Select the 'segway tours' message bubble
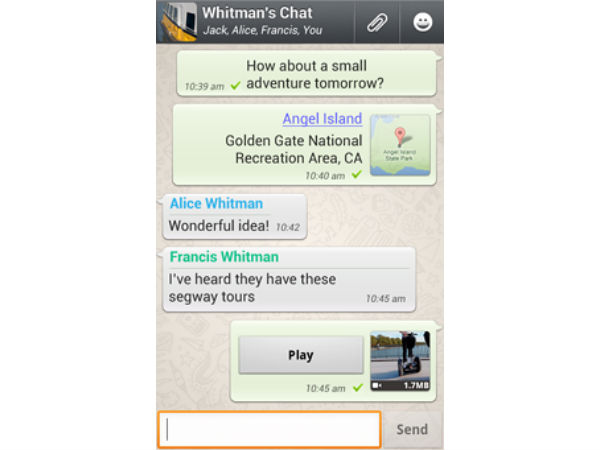The width and height of the screenshot is (600, 450). click(x=289, y=279)
